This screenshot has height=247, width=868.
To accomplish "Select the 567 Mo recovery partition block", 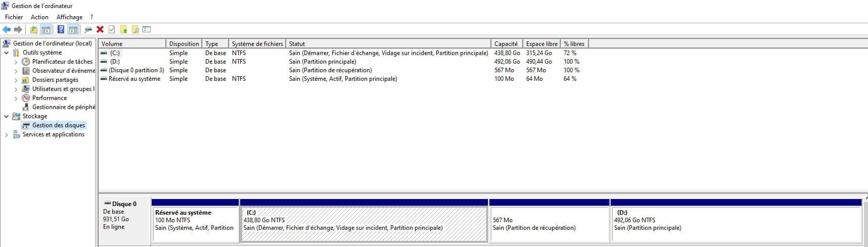I will 550,220.
